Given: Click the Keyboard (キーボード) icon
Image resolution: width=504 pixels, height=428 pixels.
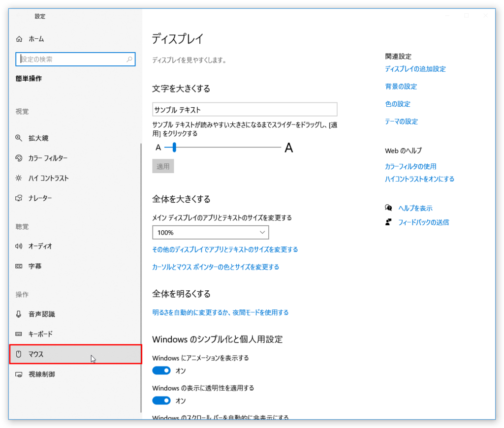Looking at the screenshot, I should pos(19,334).
